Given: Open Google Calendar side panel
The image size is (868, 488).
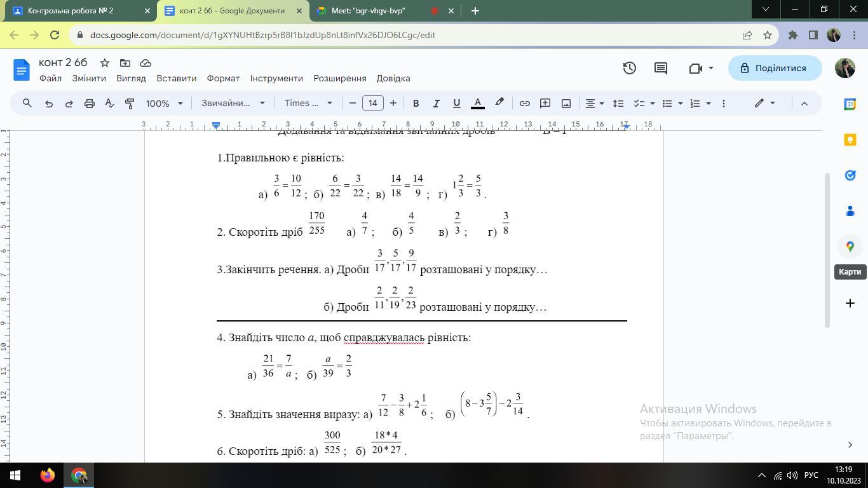Looking at the screenshot, I should point(850,104).
